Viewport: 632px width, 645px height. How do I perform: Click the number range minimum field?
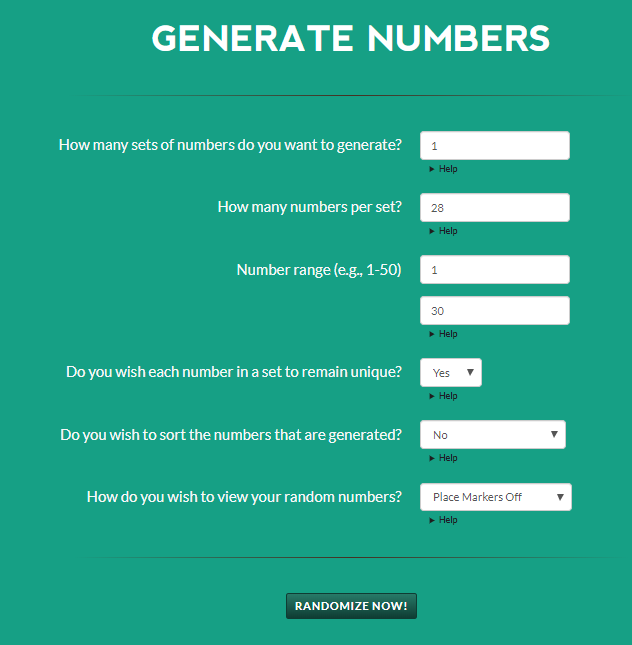tap(494, 270)
